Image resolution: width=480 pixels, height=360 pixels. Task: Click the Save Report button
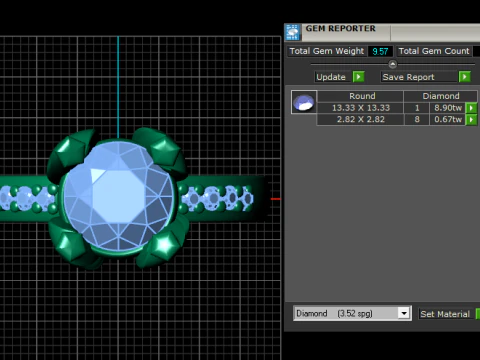pyautogui.click(x=419, y=77)
